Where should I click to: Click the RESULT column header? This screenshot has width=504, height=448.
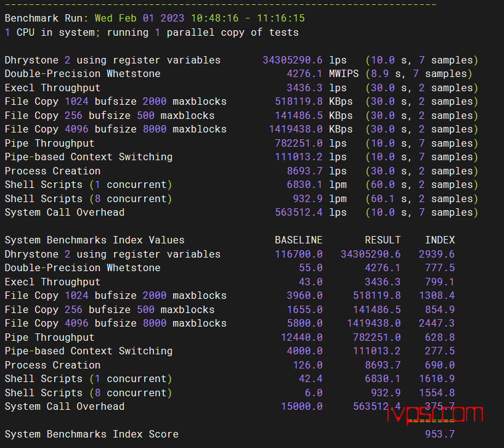383,240
